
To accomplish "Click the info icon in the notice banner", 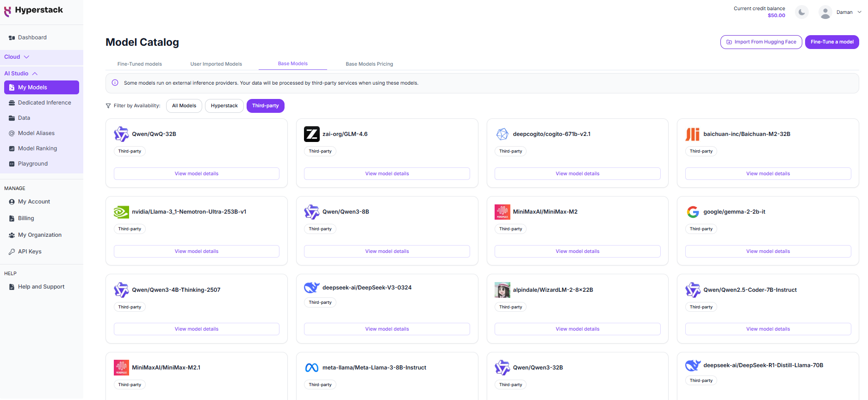I will point(115,83).
